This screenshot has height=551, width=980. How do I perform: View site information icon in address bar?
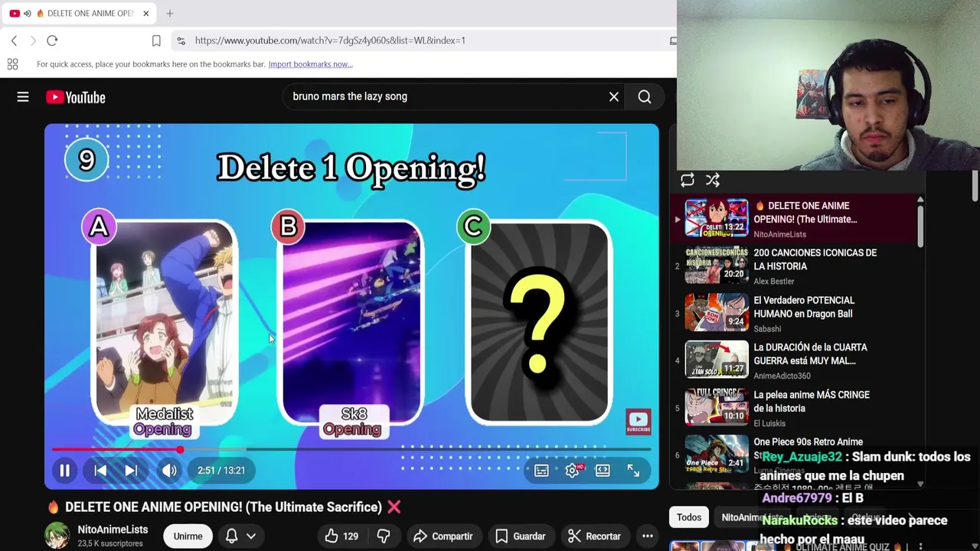pos(181,41)
